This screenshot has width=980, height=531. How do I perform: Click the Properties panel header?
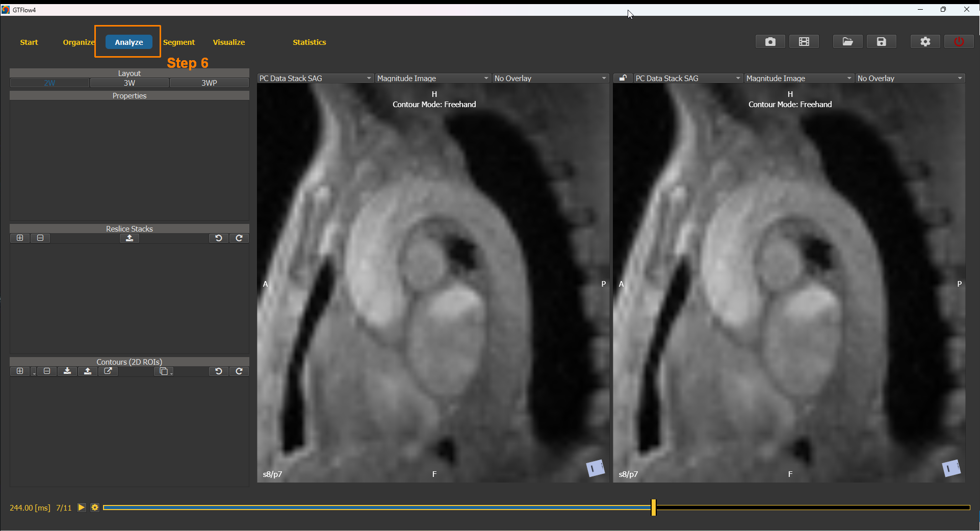pos(130,95)
